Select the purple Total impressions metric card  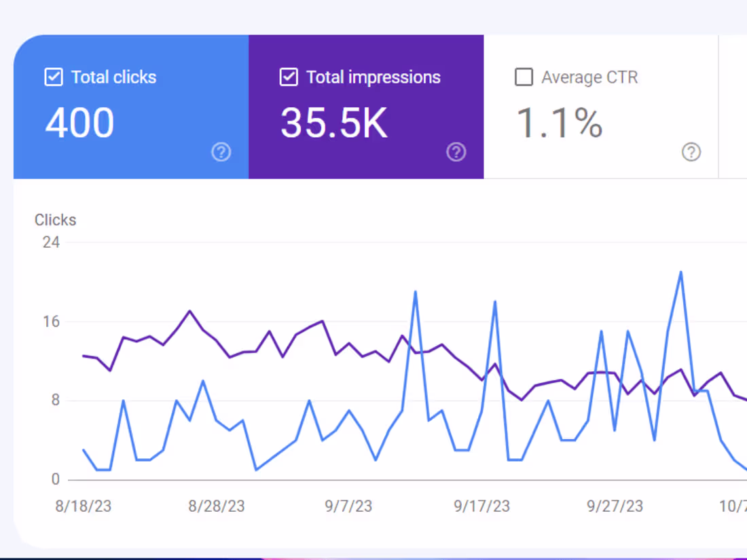[x=366, y=107]
